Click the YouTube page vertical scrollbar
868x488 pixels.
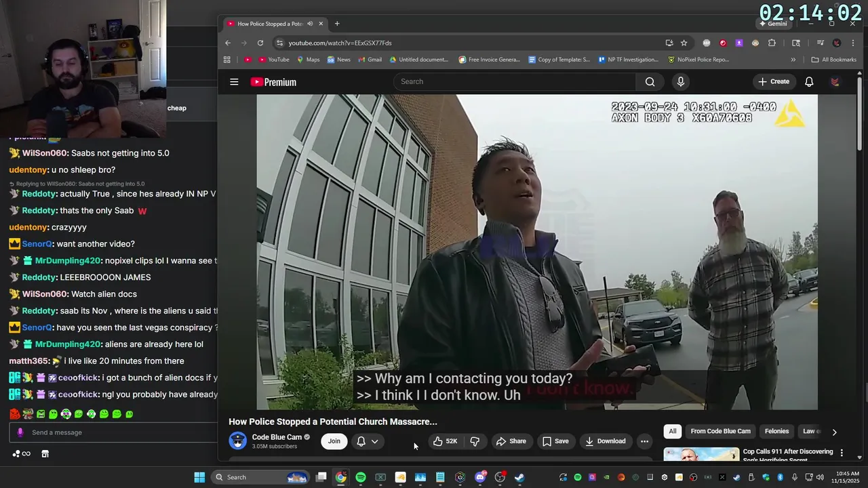(861, 115)
